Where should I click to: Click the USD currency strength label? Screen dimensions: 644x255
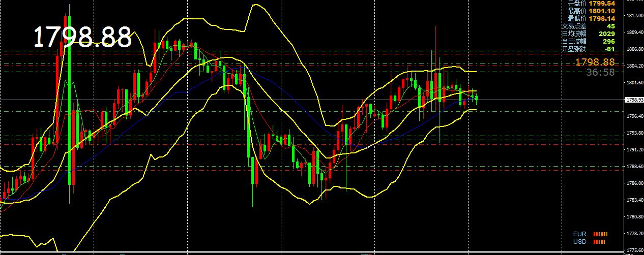pos(579,241)
